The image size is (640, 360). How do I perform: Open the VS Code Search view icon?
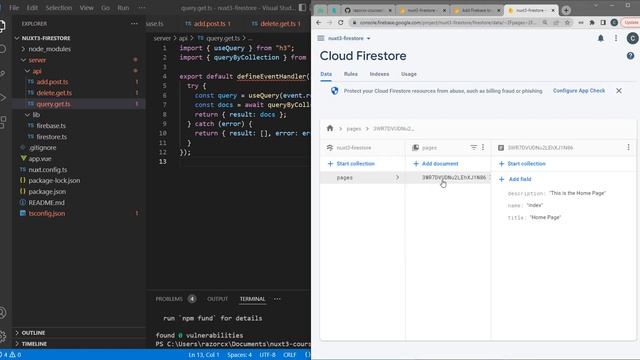tap(2, 49)
